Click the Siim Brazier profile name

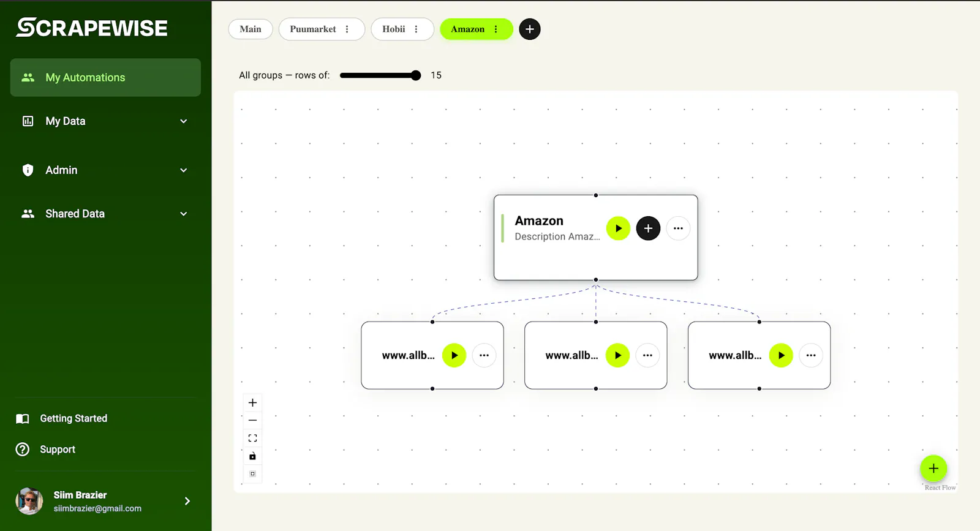[80, 495]
